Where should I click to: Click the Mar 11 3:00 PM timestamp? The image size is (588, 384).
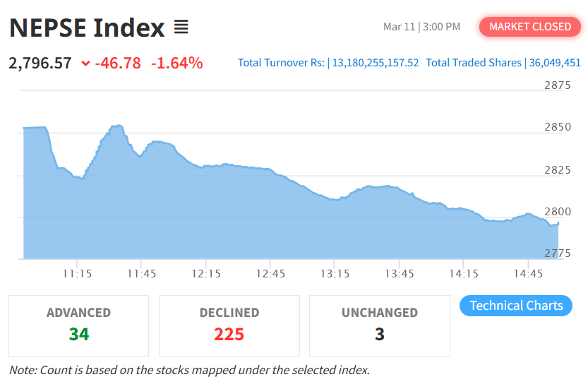click(x=421, y=27)
